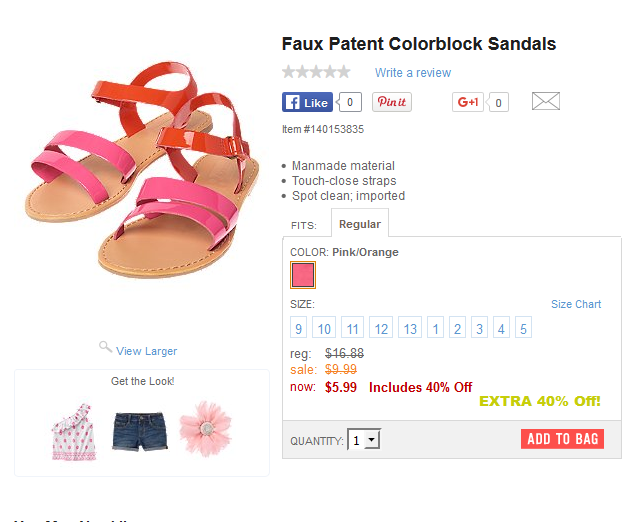
Task: Share via the Pin it button
Action: pos(392,102)
